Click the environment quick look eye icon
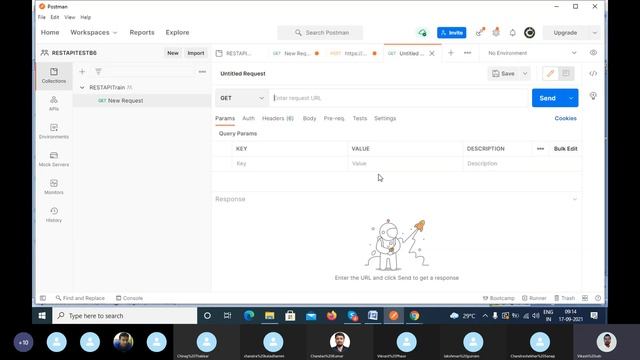The image size is (640, 360). [593, 53]
